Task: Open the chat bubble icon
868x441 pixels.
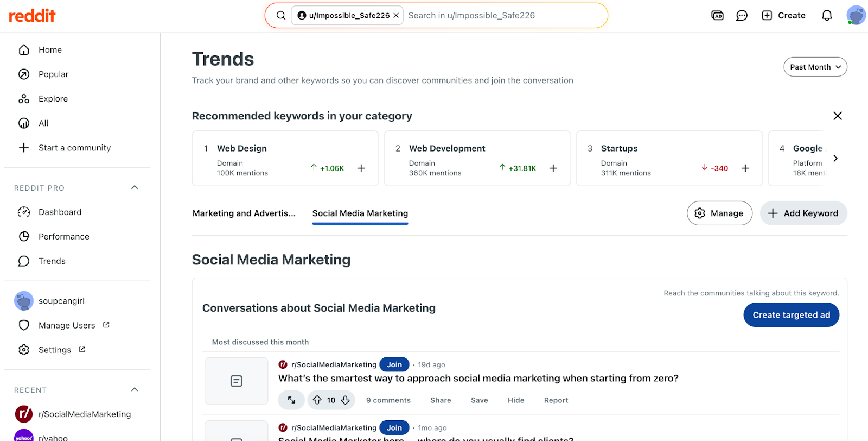Action: click(x=742, y=15)
